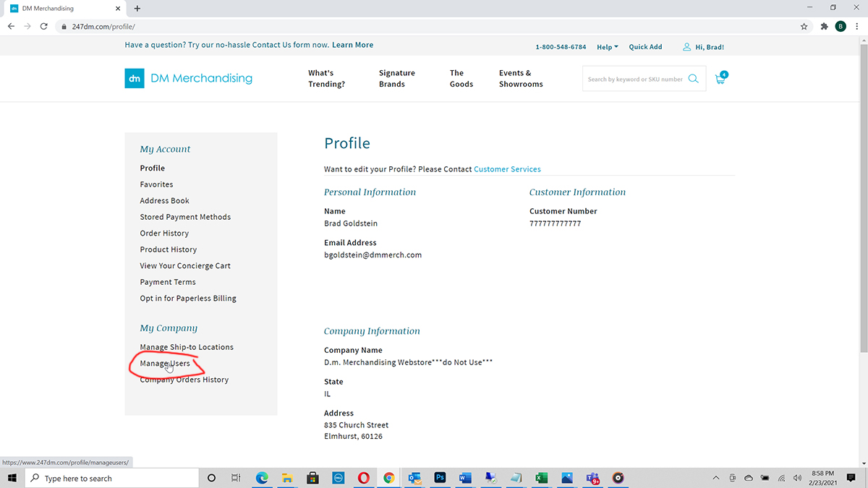Launch Photoshop from the taskbar

coord(439,478)
